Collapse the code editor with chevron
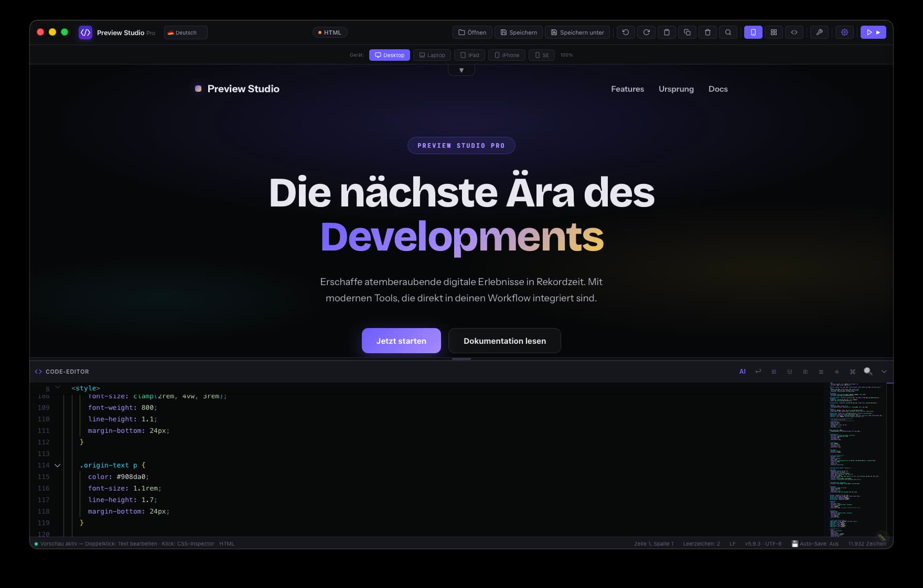Image resolution: width=923 pixels, height=588 pixels. click(884, 372)
